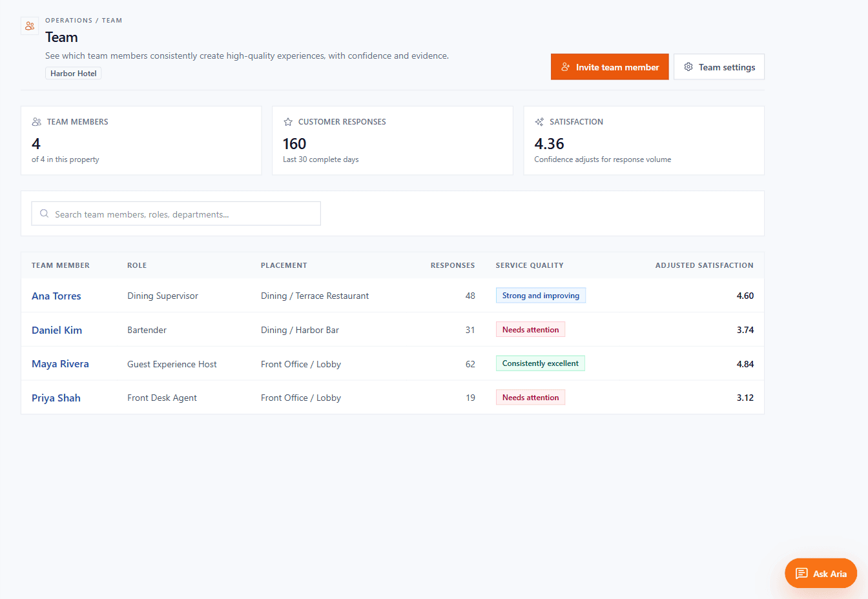Click Priya Shah's Front Office / Lobby placement

pos(301,398)
